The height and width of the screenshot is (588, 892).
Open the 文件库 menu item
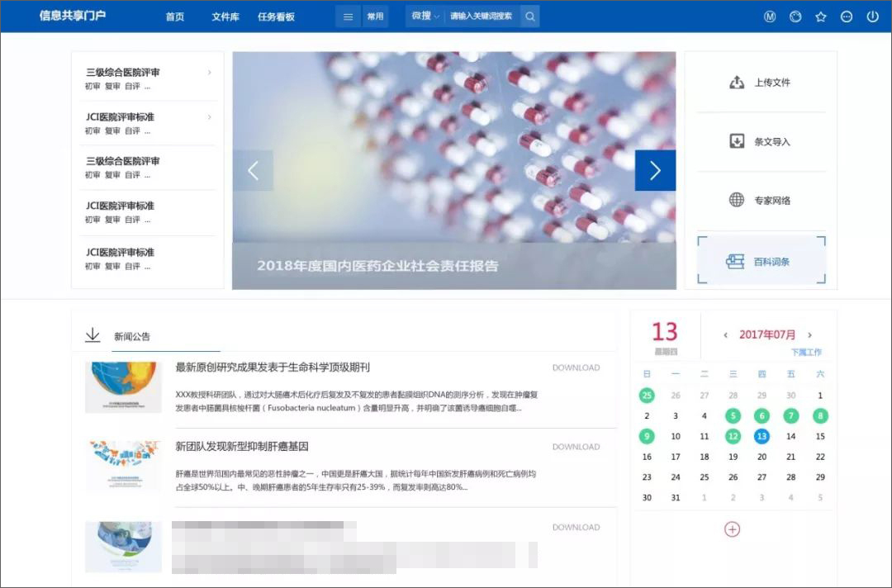click(225, 17)
